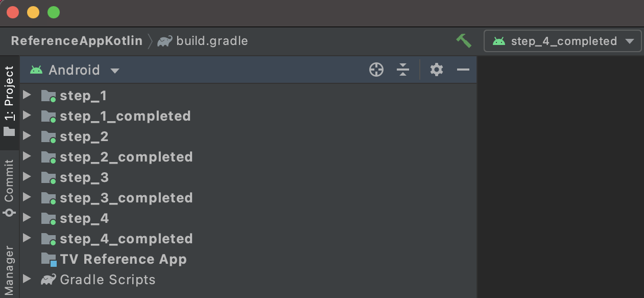Expand the step_3 module arrow
The width and height of the screenshot is (644, 298).
pyautogui.click(x=28, y=177)
